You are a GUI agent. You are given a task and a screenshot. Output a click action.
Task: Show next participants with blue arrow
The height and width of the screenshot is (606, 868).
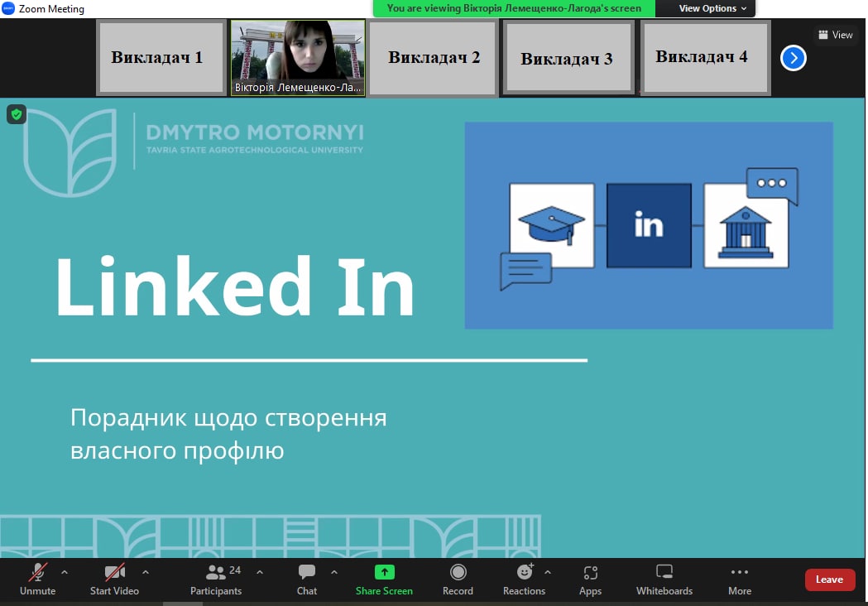click(x=794, y=58)
